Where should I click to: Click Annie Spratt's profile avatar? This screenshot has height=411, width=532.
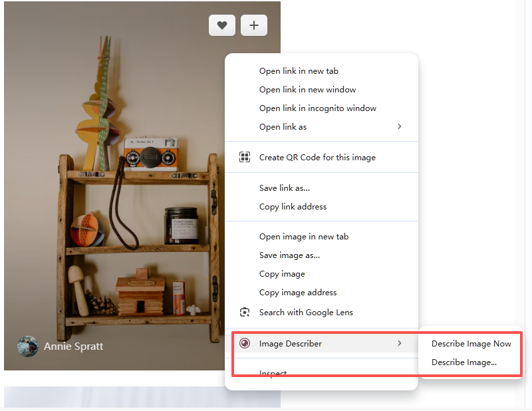tap(27, 346)
